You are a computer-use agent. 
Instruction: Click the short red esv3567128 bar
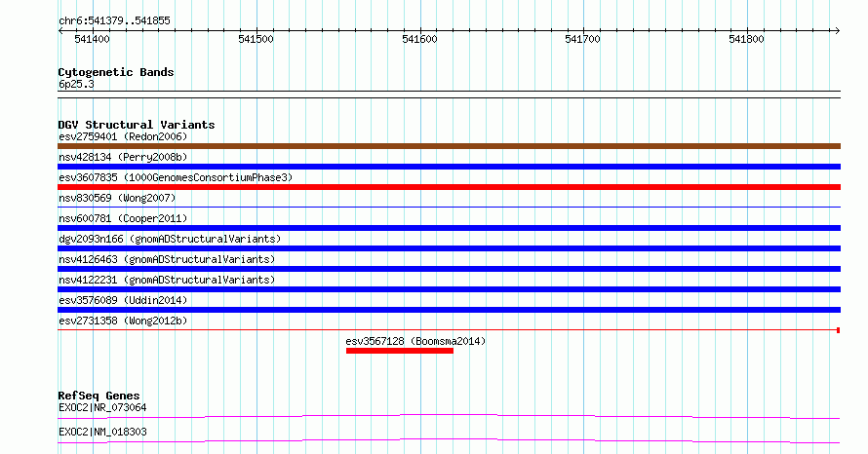click(400, 351)
